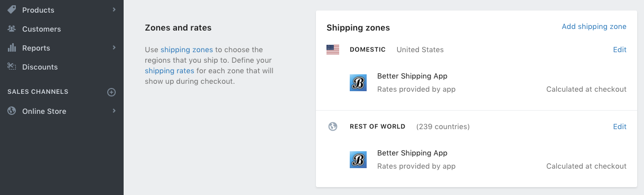Image resolution: width=644 pixels, height=195 pixels.
Task: Click the Reports bar chart icon
Action: tap(12, 48)
